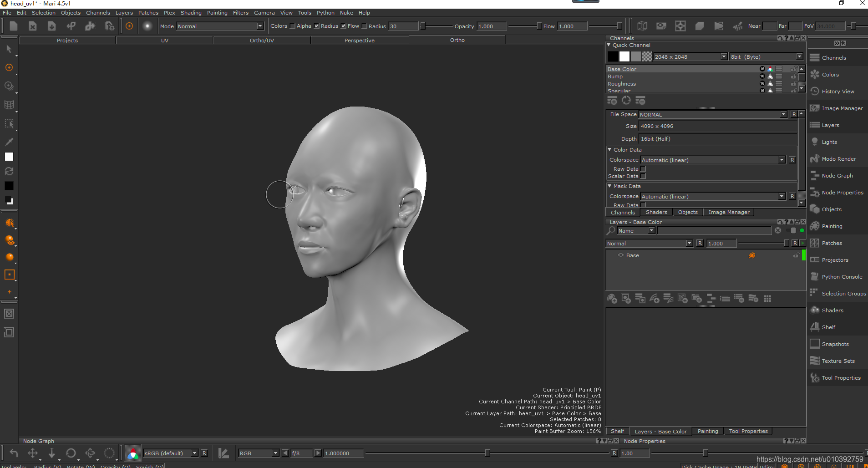Open the Image Manager palette from sidebar
868x468 pixels.
click(x=842, y=108)
